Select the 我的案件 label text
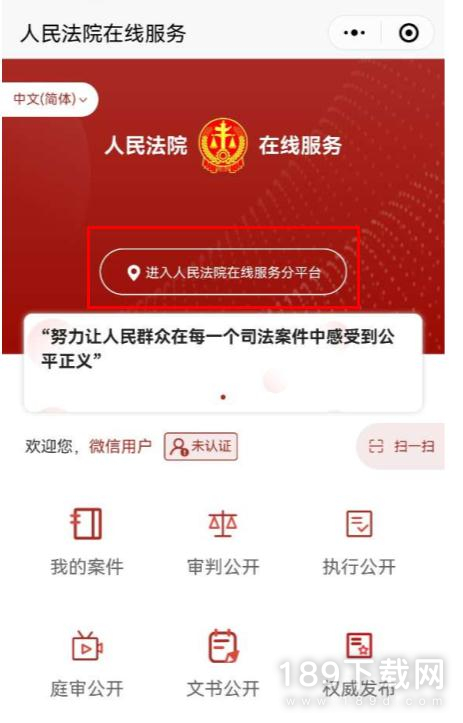Image resolution: width=463 pixels, height=723 pixels. point(87,567)
